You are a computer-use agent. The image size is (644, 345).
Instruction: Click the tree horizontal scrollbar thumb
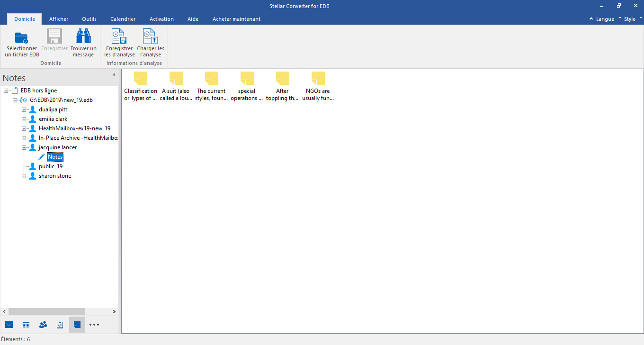click(47, 312)
